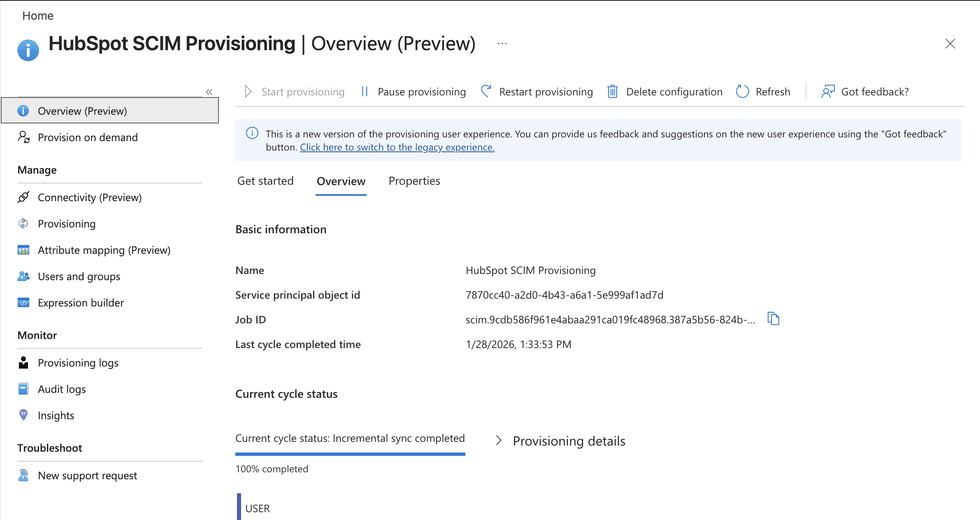Click the Restart provisioning arrow icon

(486, 91)
